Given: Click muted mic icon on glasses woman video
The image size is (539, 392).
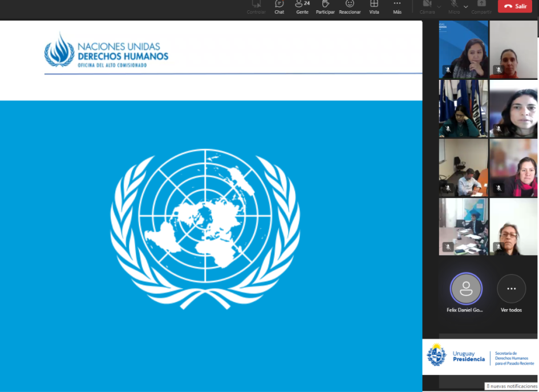Looking at the screenshot, I should pyautogui.click(x=499, y=246).
